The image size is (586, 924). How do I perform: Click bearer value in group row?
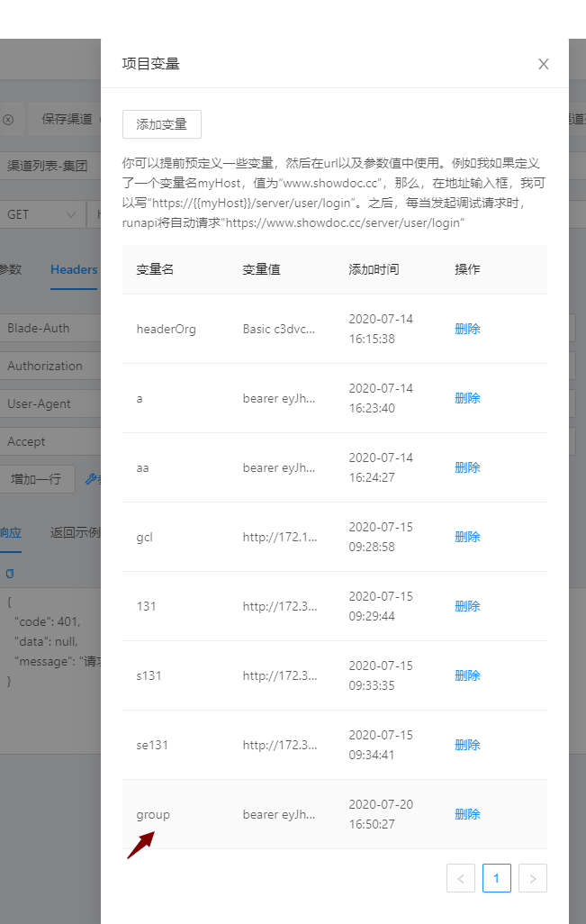pos(278,814)
